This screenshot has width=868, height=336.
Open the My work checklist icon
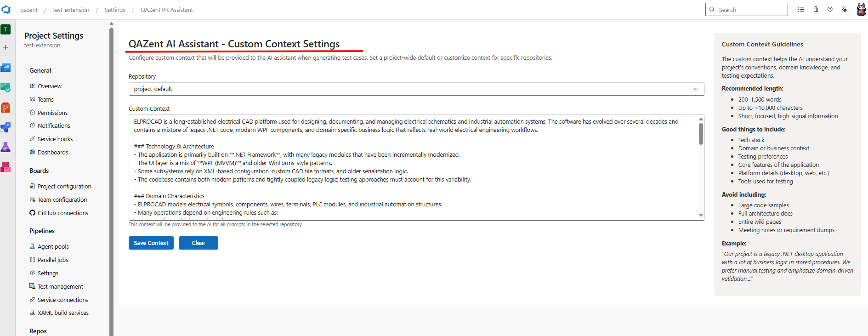801,9
